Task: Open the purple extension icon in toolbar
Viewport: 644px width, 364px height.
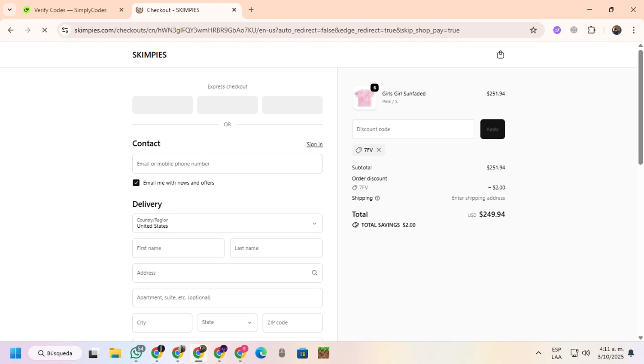Action: coord(557,30)
